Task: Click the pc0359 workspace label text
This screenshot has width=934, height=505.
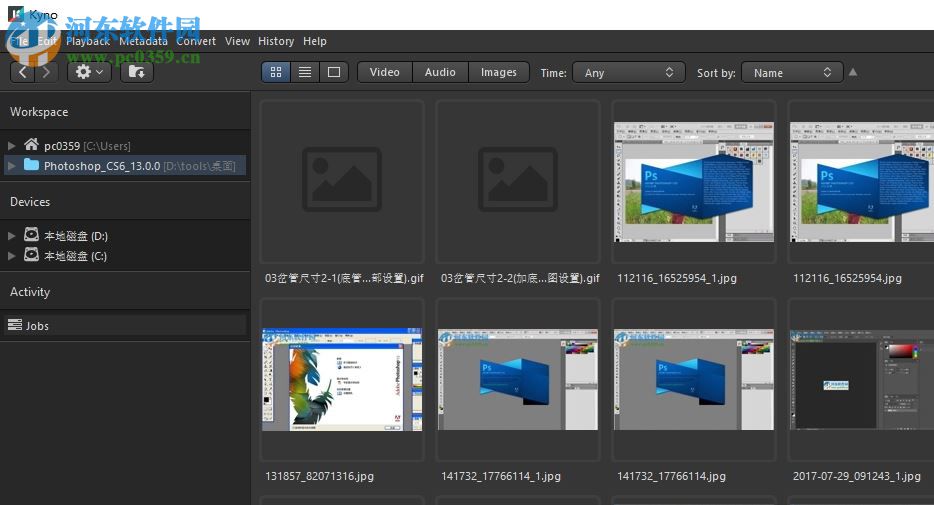Action: pos(62,146)
